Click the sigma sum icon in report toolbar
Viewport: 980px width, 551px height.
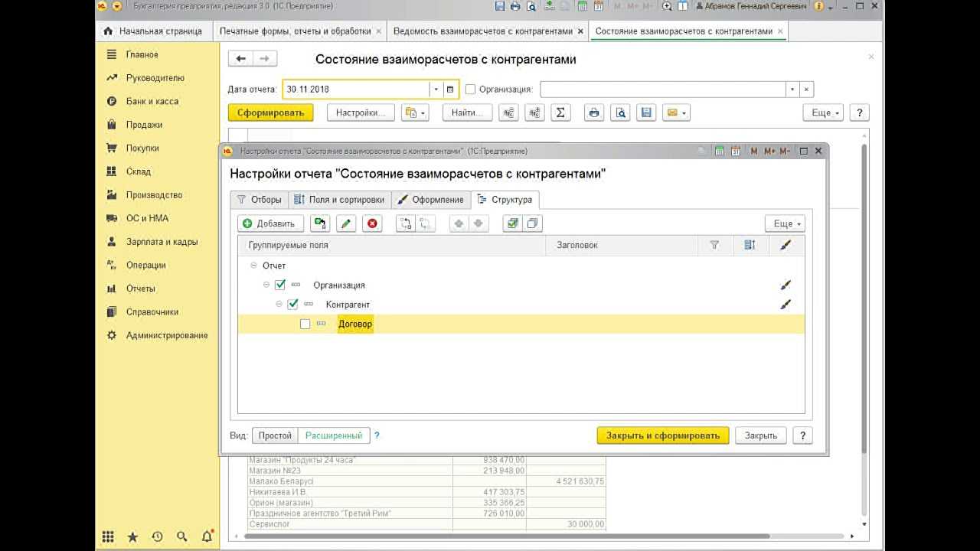coord(560,112)
